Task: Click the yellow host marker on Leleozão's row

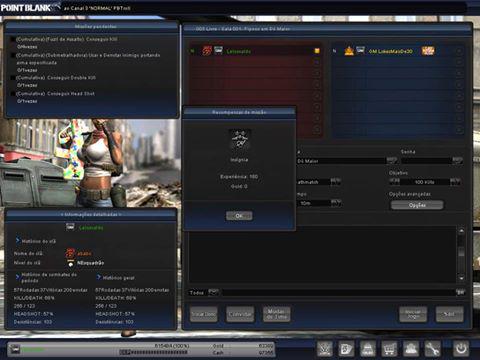Action: 317,51
